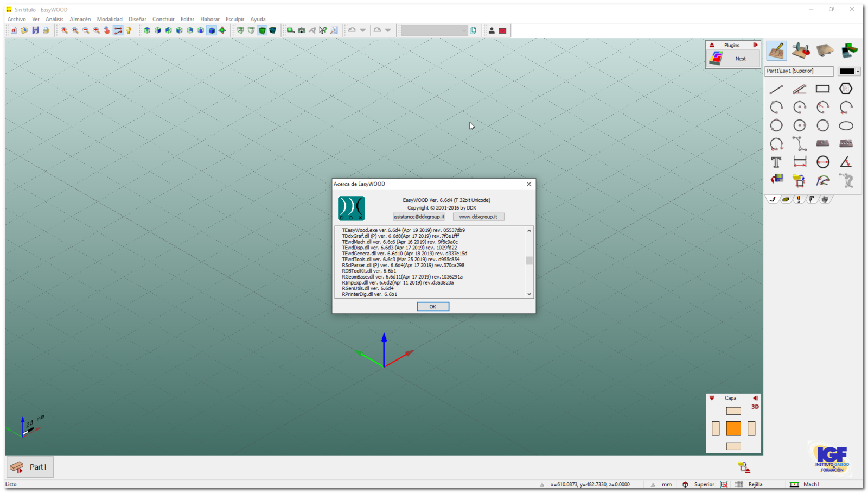868x493 pixels.
Task: Click the Nest plugin icon
Action: coord(717,59)
